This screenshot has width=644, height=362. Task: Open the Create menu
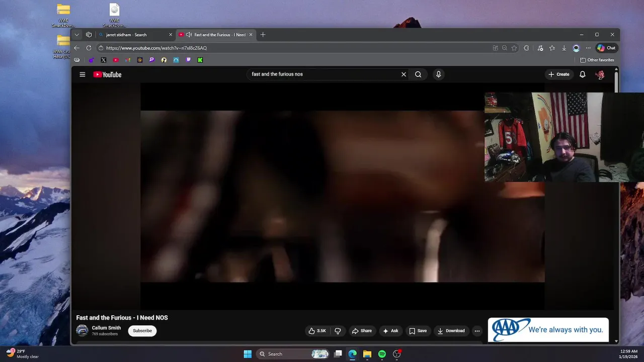pos(559,74)
